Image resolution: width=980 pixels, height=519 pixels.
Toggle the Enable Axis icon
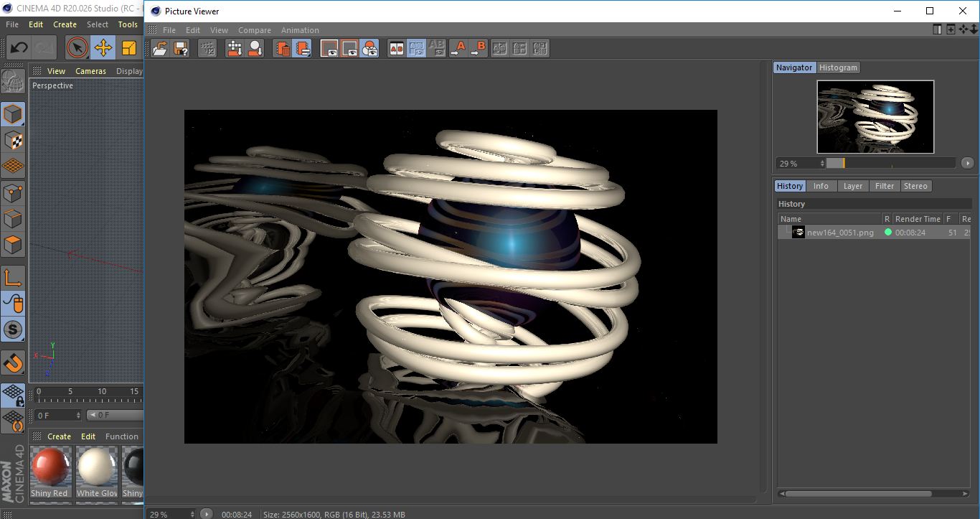tap(13, 278)
